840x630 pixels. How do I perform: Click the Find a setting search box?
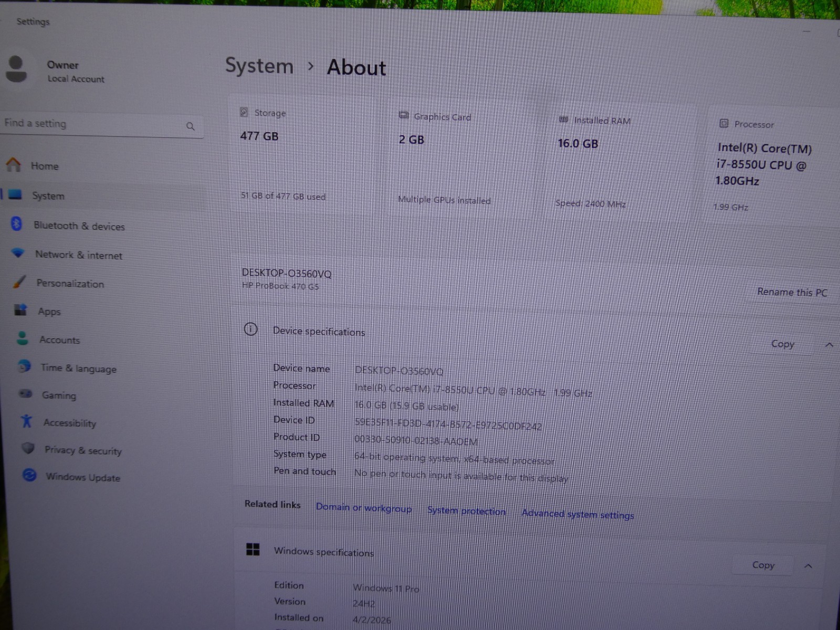101,125
